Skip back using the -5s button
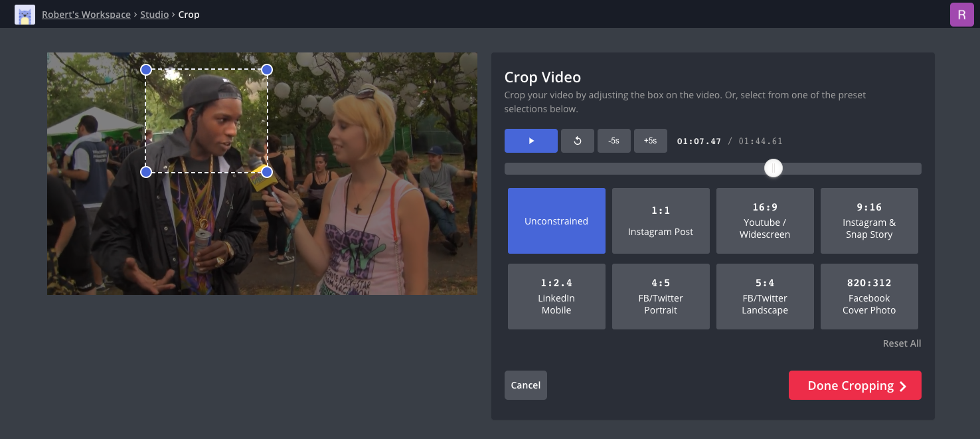Image resolution: width=980 pixels, height=439 pixels. 613,141
